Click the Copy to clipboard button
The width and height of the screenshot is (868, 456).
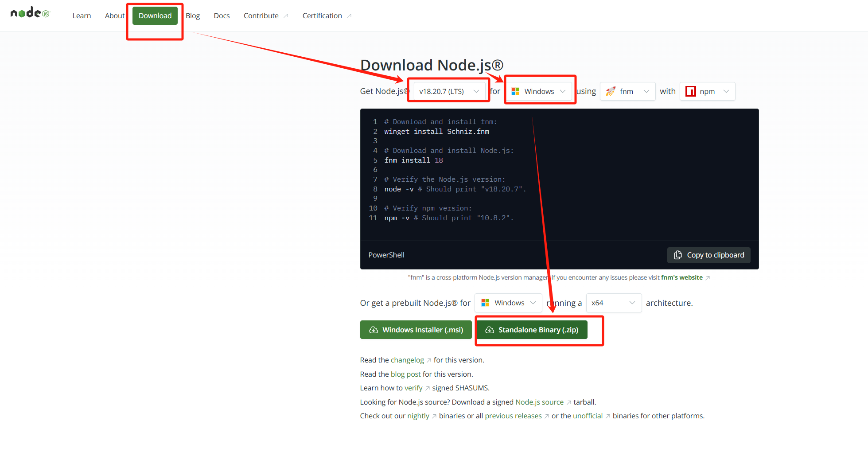708,255
